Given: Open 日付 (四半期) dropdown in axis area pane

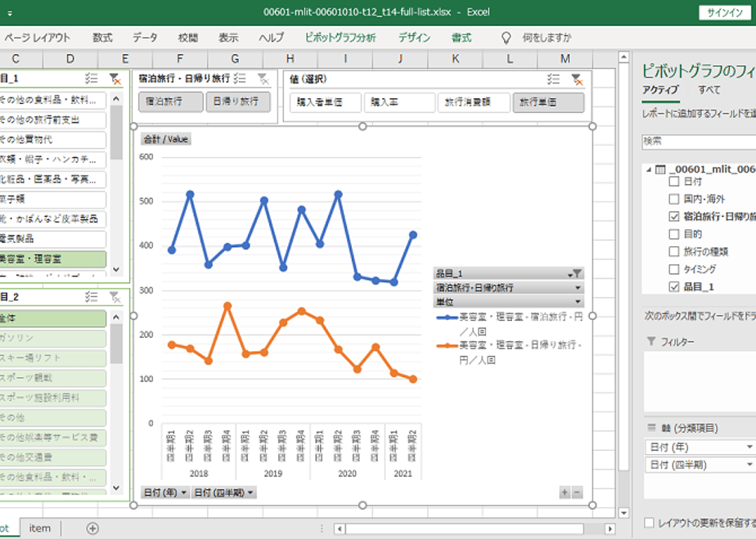Looking at the screenshot, I should 749,464.
